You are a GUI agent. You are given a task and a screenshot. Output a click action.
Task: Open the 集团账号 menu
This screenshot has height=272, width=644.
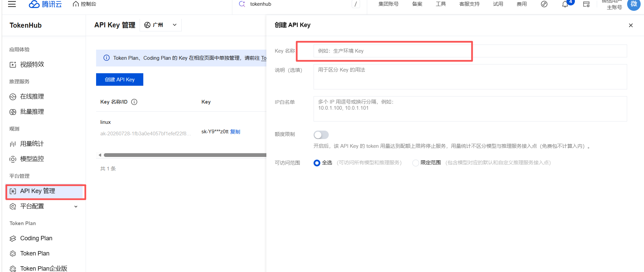[388, 4]
